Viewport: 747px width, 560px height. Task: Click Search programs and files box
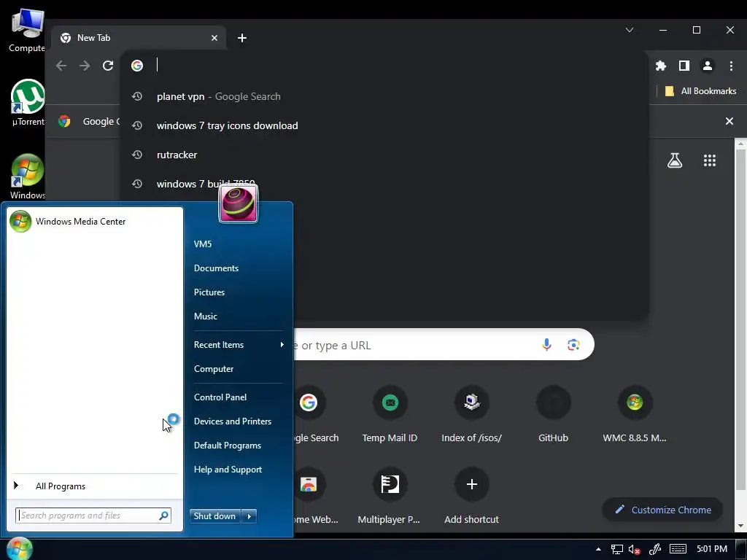[93, 516]
